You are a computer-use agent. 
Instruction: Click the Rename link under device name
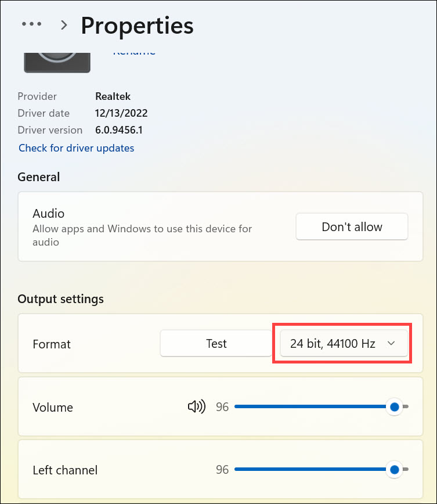(x=134, y=52)
